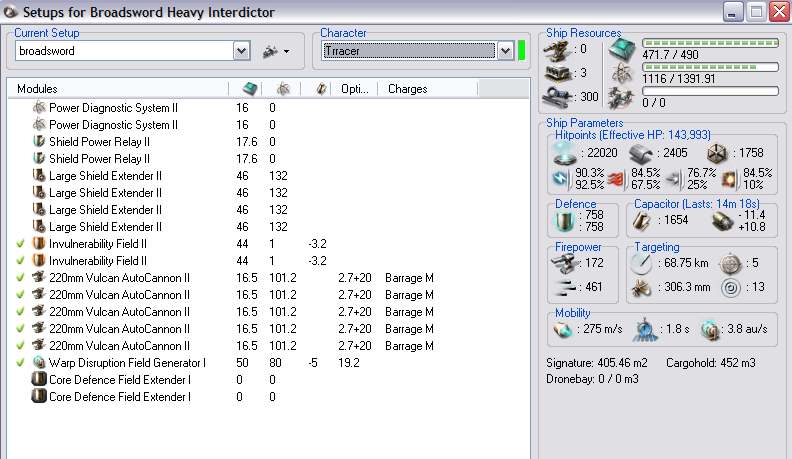
Task: Select the Warp Disruption Field Generator I row
Action: click(127, 362)
